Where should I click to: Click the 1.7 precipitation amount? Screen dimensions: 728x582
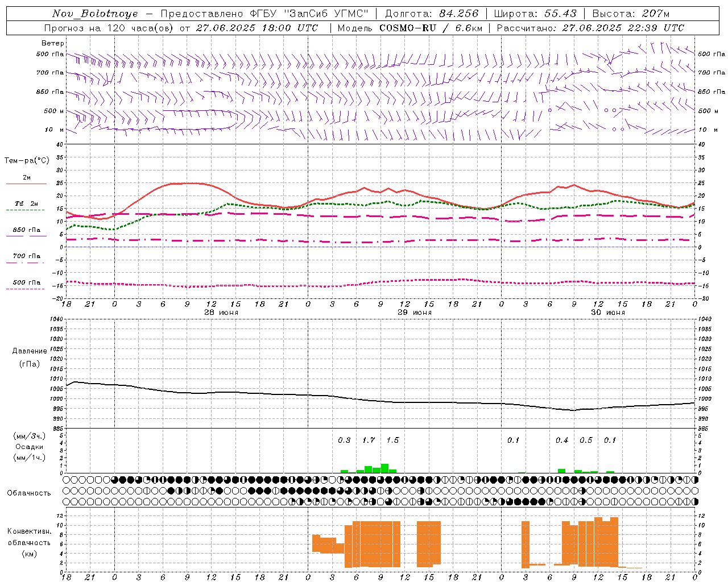[x=369, y=440]
